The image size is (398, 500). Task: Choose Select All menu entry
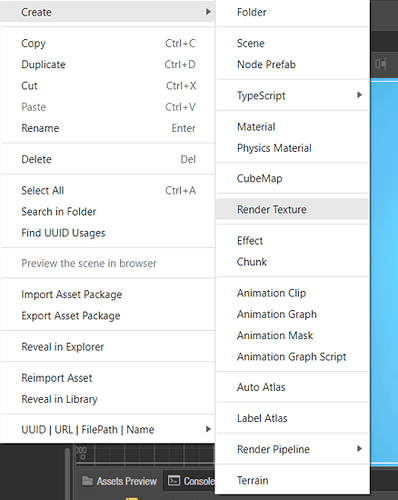click(107, 190)
